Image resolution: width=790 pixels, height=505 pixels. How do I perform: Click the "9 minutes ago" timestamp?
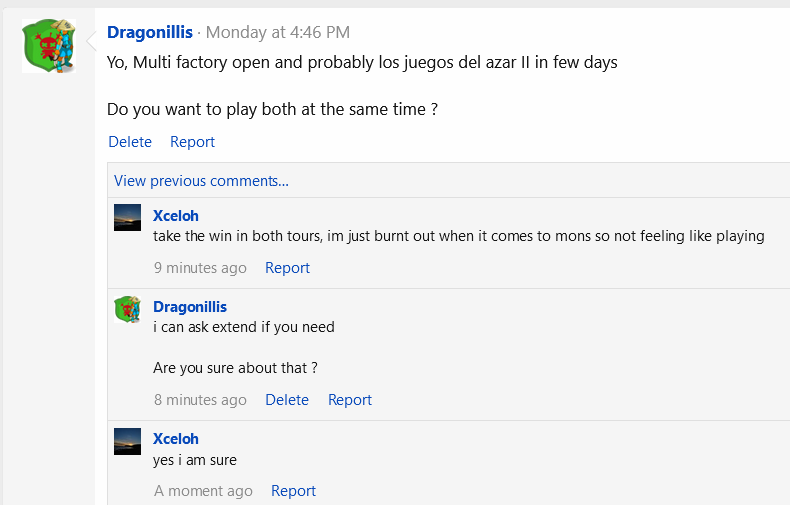(200, 268)
